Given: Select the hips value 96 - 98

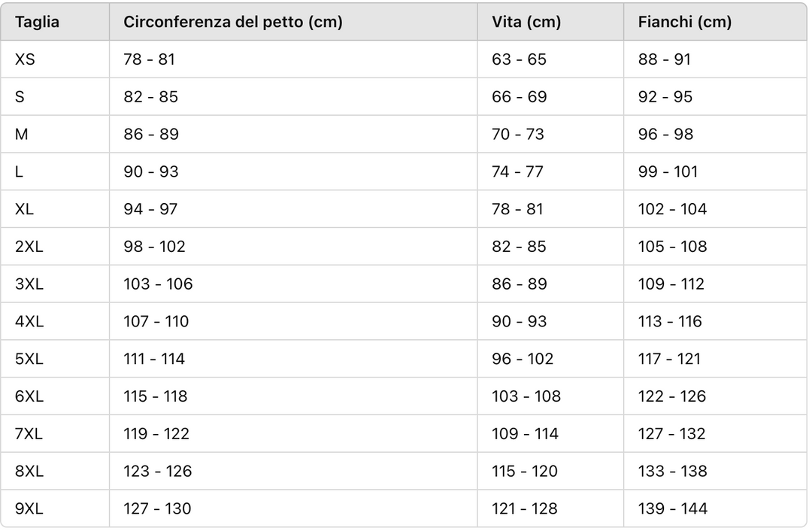Looking at the screenshot, I should [665, 134].
